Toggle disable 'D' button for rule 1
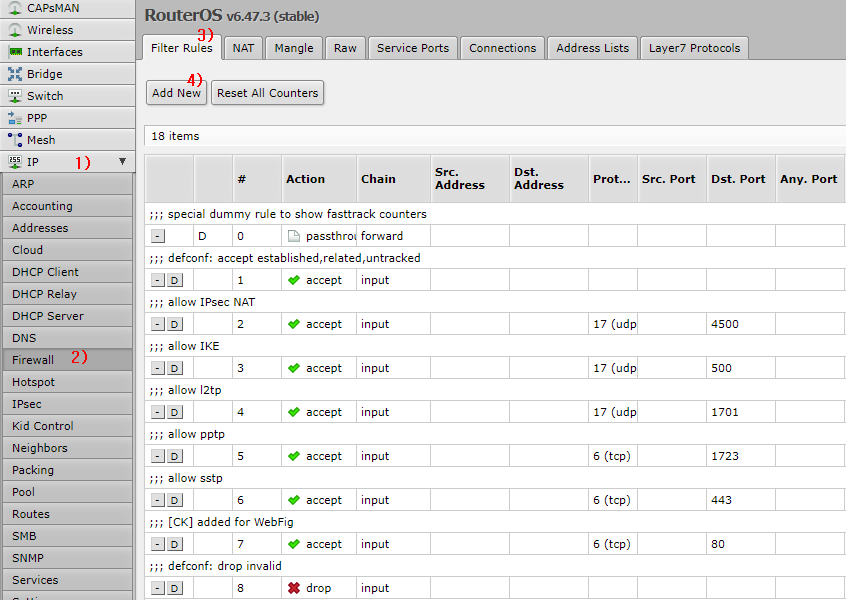The image size is (846, 600). tap(174, 280)
